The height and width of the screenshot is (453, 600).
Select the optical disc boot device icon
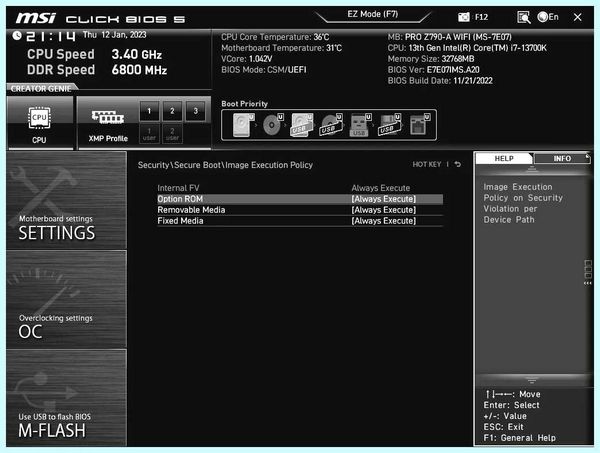point(273,125)
